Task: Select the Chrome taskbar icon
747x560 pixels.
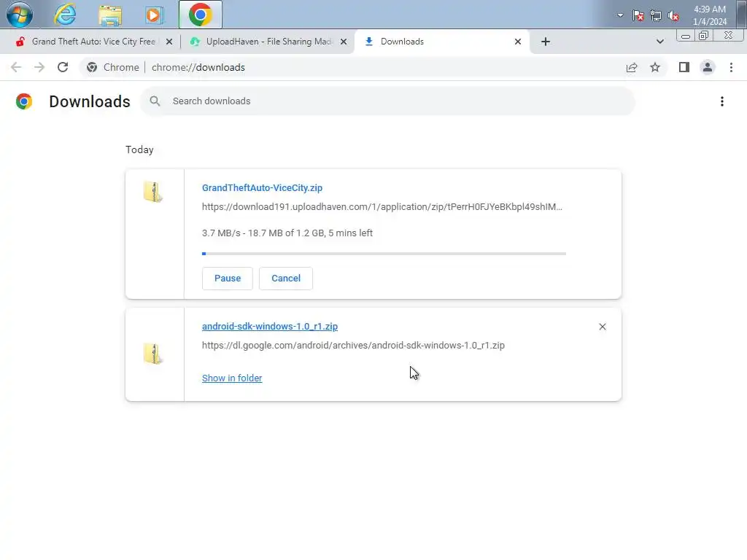Action: click(x=200, y=15)
